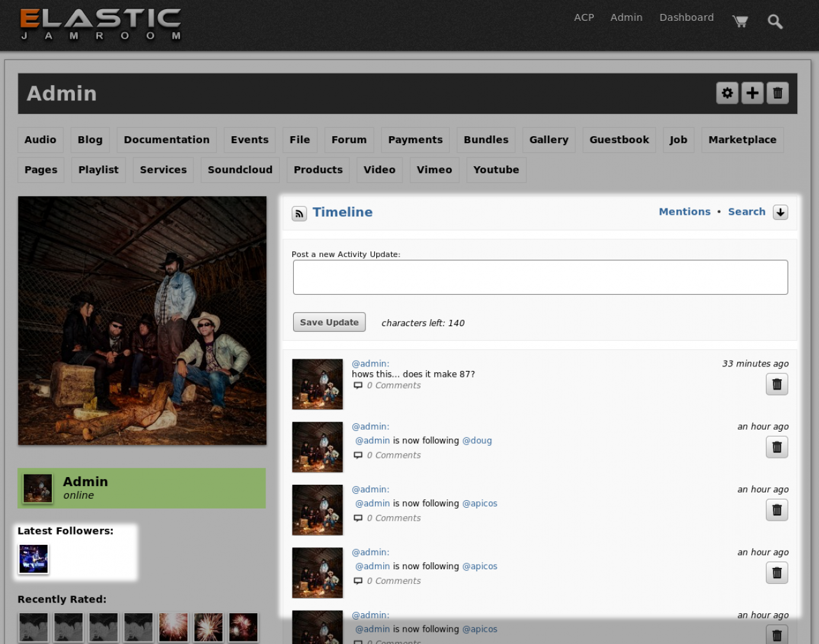This screenshot has width=819, height=644.
Task: Open the Vimeo tab
Action: pyautogui.click(x=434, y=170)
